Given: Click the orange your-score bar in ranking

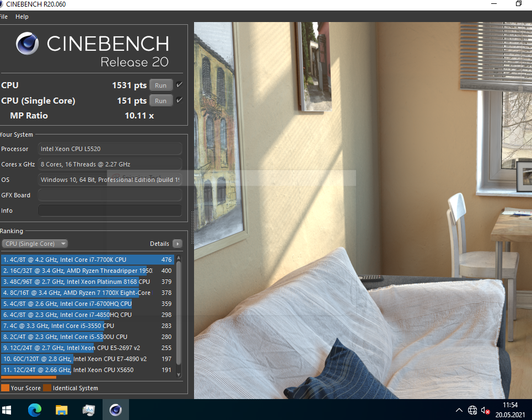Looking at the screenshot, I should tap(29, 377).
